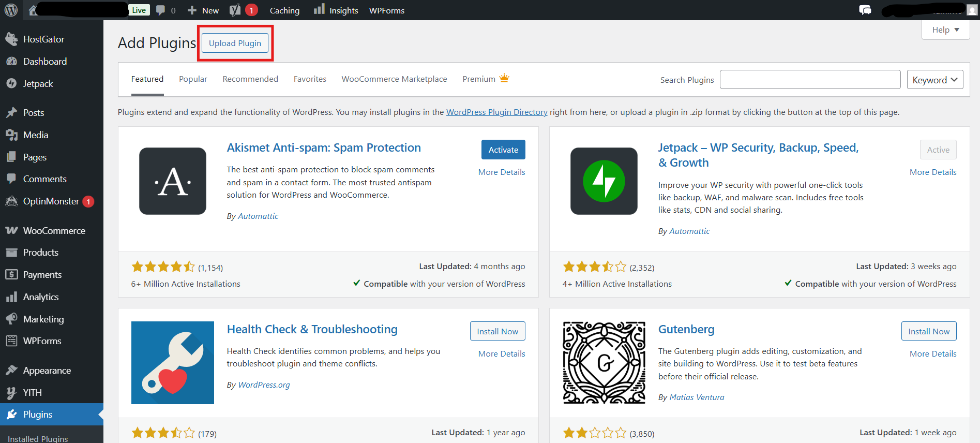Select the WooCommerce Marketplace tab
This screenshot has width=980, height=443.
[394, 79]
